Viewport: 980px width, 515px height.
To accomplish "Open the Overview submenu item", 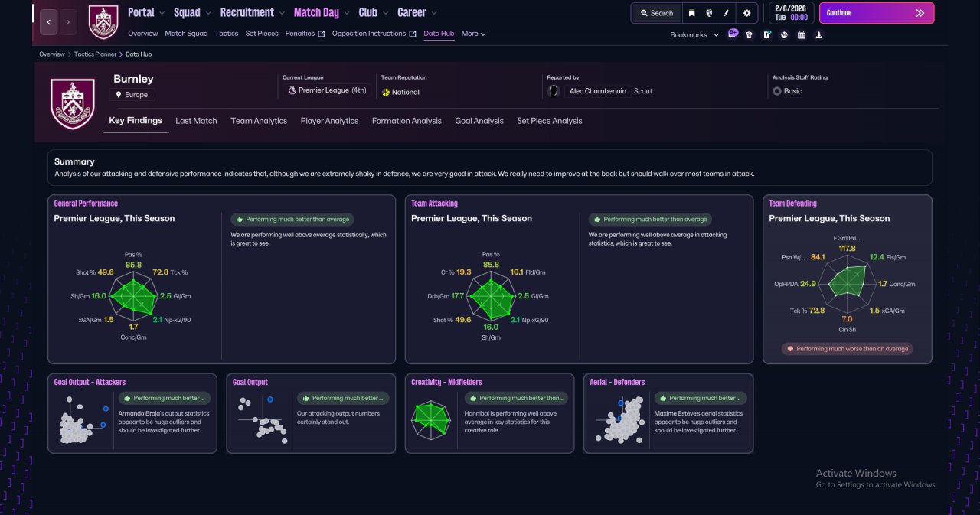I will 142,34.
